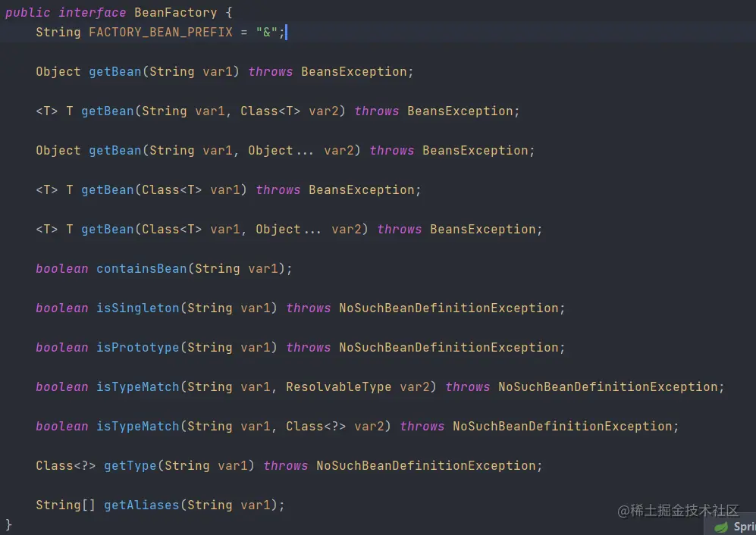
Task: Click getBean in the String, Class<T> signature
Action: click(108, 111)
